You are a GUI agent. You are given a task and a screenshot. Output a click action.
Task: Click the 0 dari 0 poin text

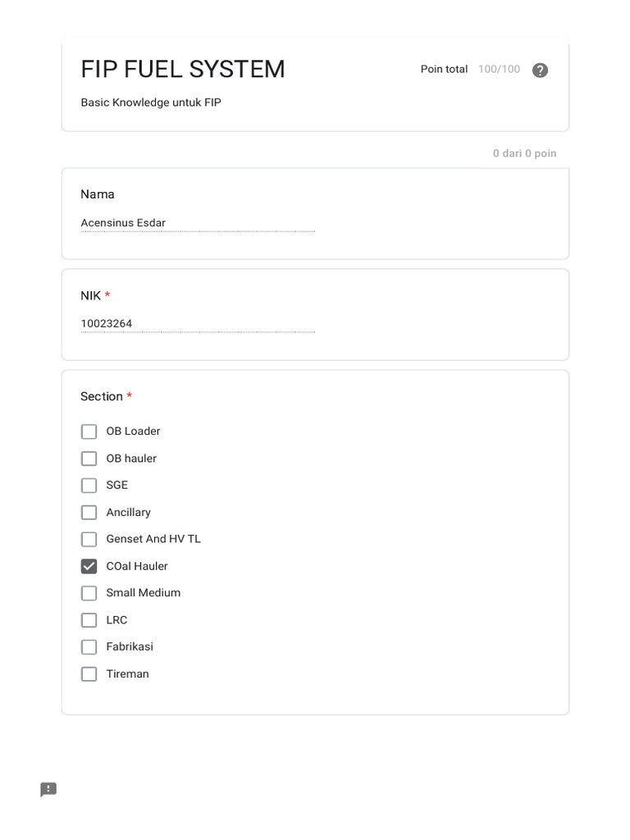(524, 153)
